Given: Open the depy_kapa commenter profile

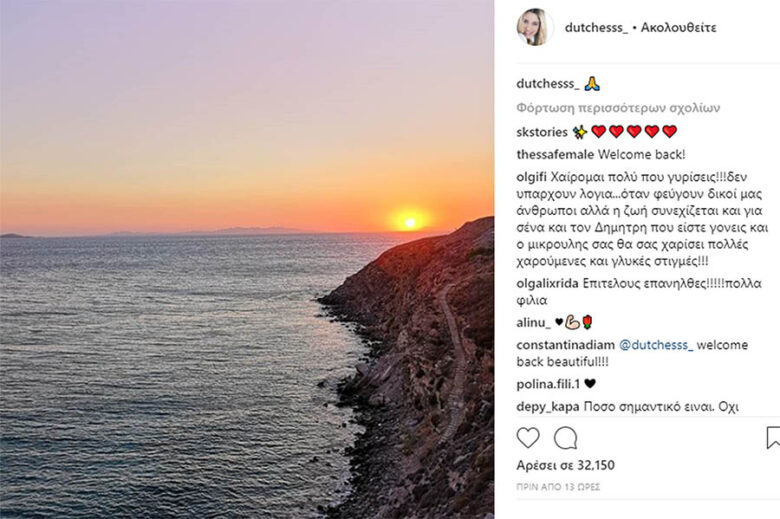Looking at the screenshot, I should coord(548,407).
